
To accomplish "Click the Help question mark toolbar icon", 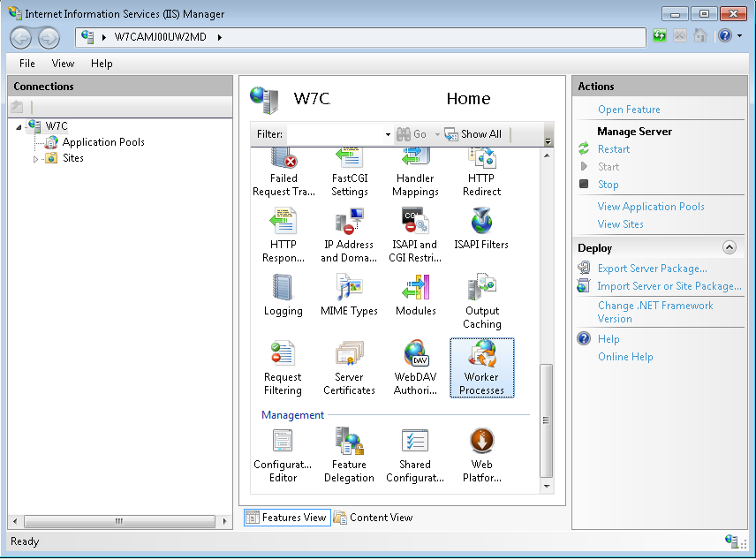I will pyautogui.click(x=725, y=35).
